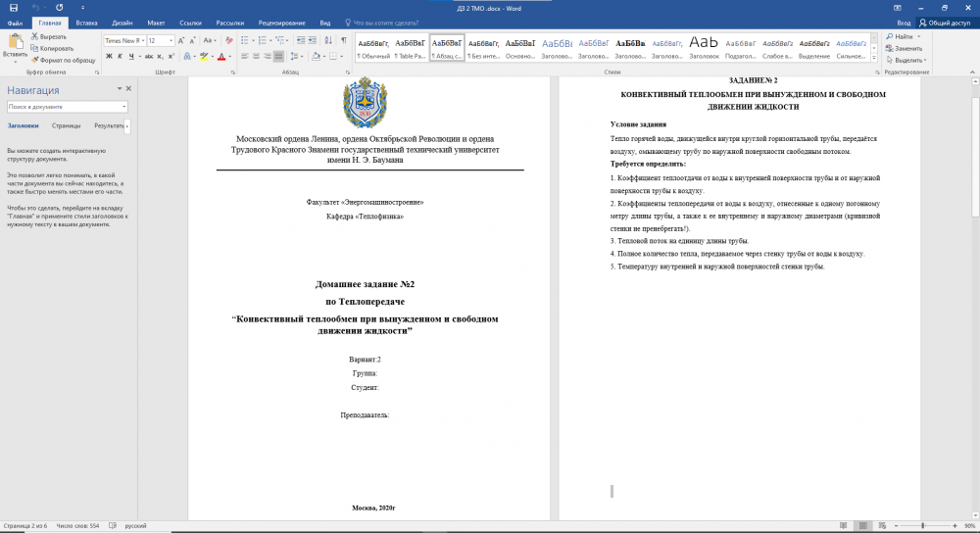The image size is (980, 533).
Task: Click the Cut scissors icon
Action: click(36, 36)
